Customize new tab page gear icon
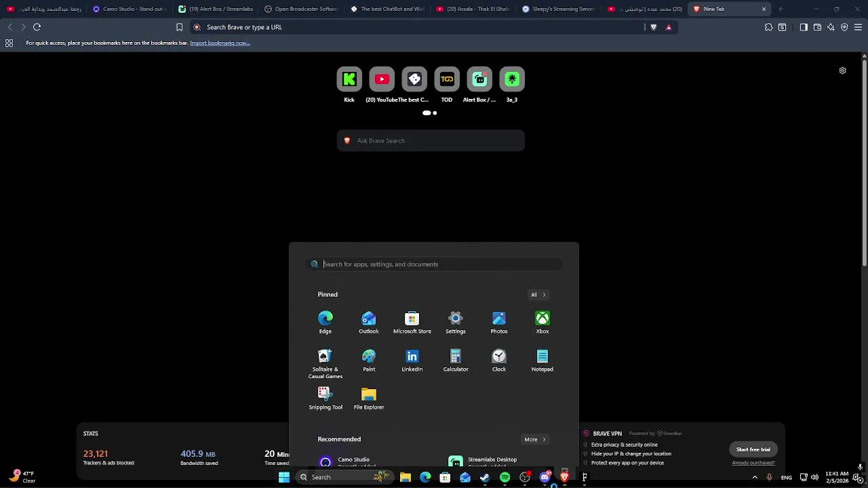868x488 pixels. point(842,70)
